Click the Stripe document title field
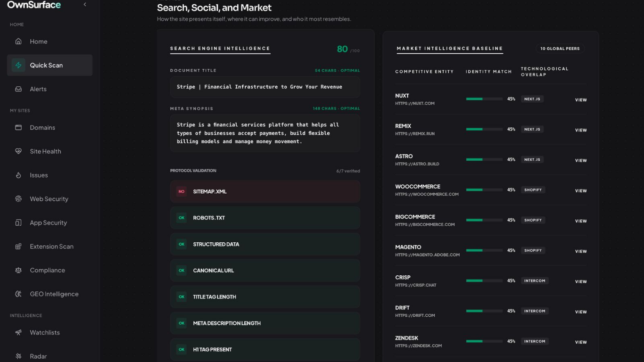The image size is (644, 362). 265,87
